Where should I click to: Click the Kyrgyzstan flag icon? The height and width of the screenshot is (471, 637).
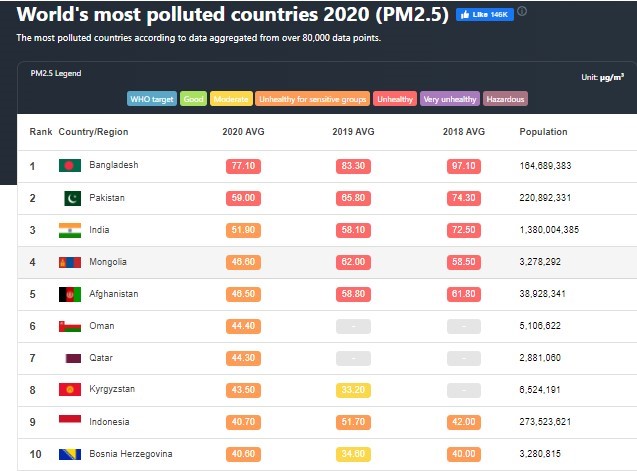[70, 390]
